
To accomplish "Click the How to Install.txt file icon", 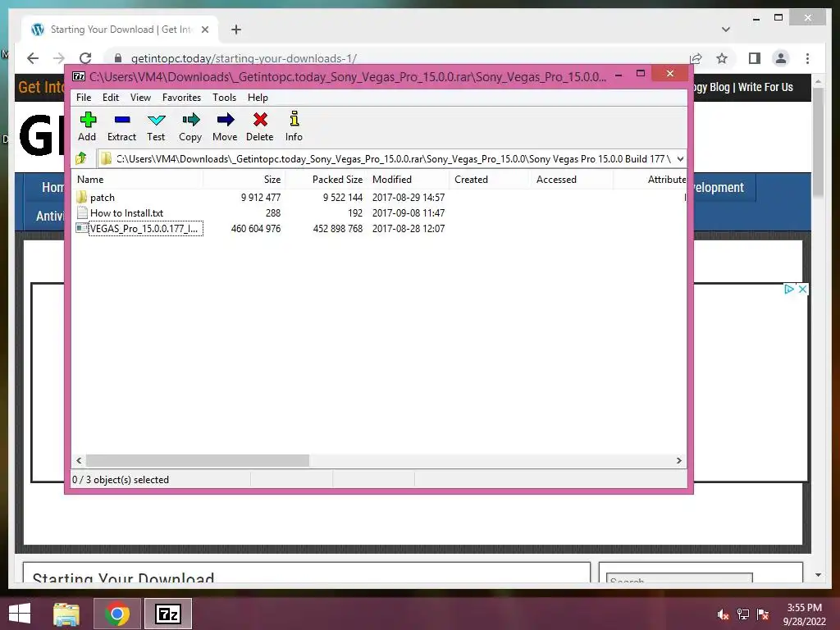I will click(x=81, y=212).
